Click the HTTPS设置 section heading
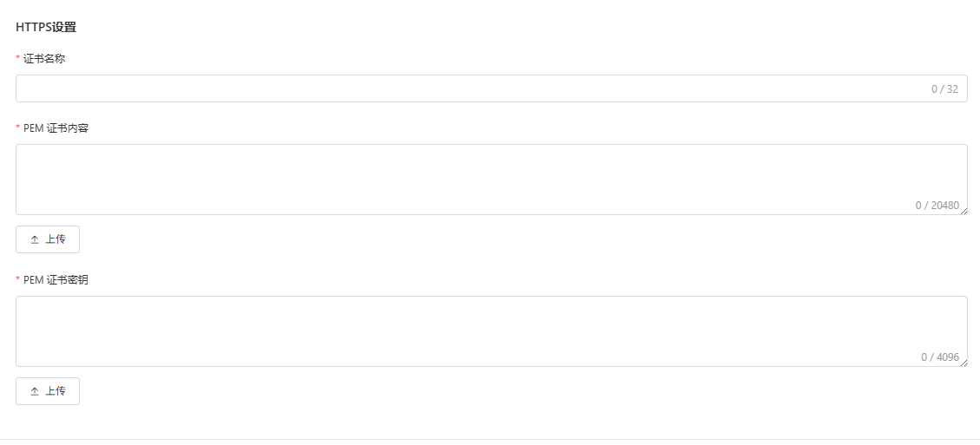 coord(46,28)
